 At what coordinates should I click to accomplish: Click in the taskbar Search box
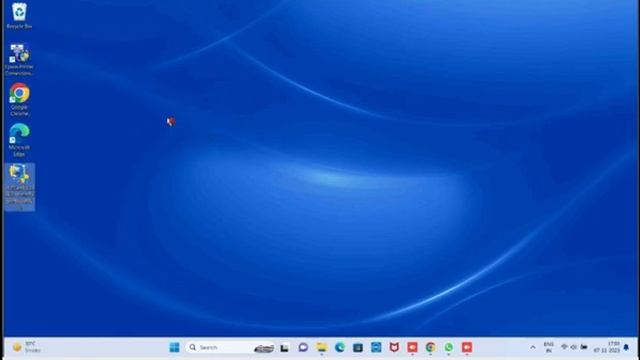click(x=230, y=347)
